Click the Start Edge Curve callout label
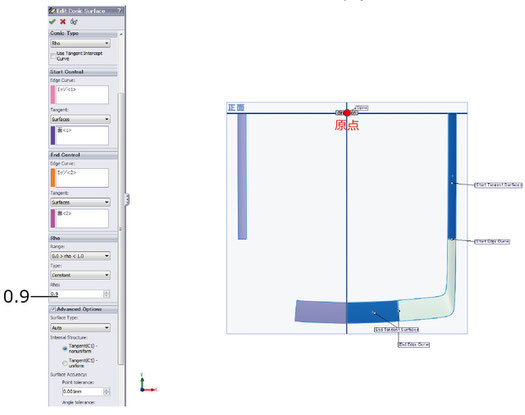Screen dimensions: 525x415 coord(492,241)
